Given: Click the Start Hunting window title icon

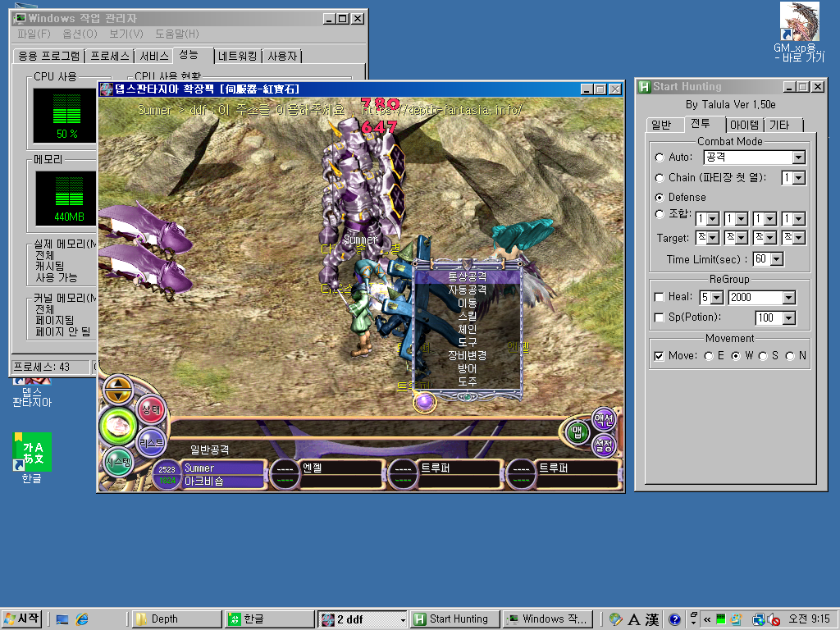Looking at the screenshot, I should pos(645,87).
